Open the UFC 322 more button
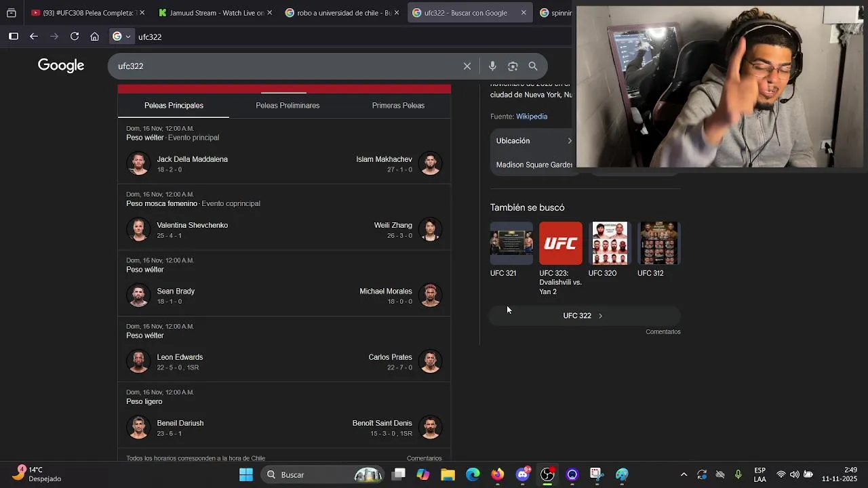The image size is (868, 488). point(585,316)
